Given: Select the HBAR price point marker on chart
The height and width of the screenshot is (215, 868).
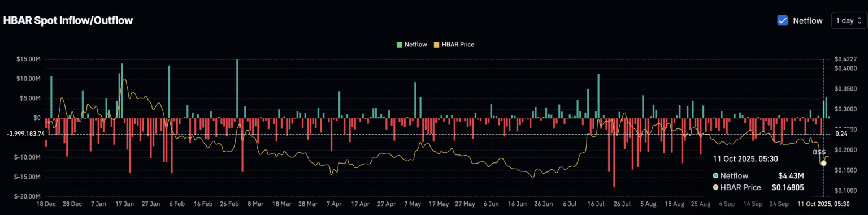Looking at the screenshot, I should 823,163.
